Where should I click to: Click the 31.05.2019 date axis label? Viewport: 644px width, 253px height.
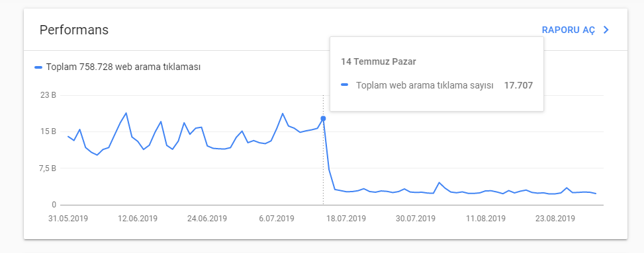click(68, 219)
